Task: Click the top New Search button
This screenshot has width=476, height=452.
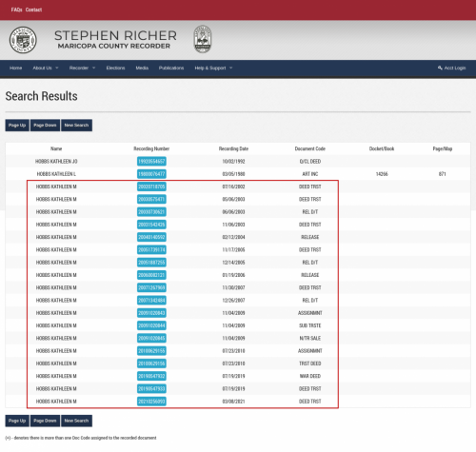Action: click(76, 126)
